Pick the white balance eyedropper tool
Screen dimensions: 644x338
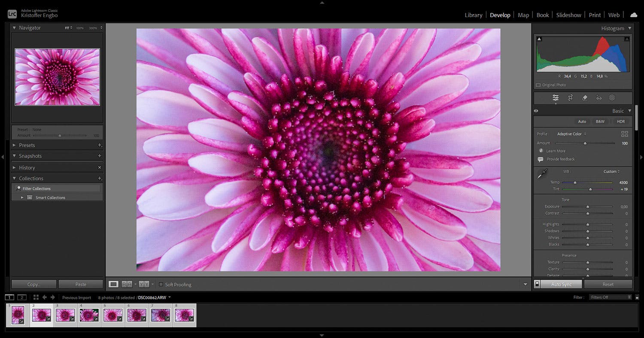pyautogui.click(x=542, y=174)
